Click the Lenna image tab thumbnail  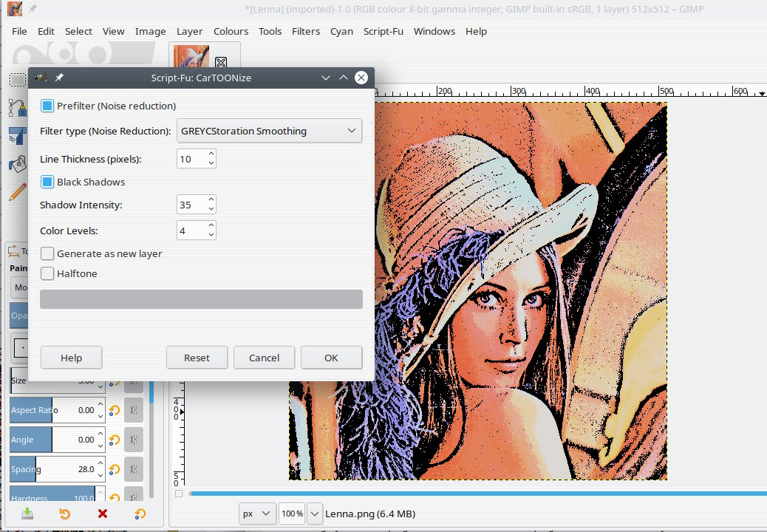tap(191, 56)
